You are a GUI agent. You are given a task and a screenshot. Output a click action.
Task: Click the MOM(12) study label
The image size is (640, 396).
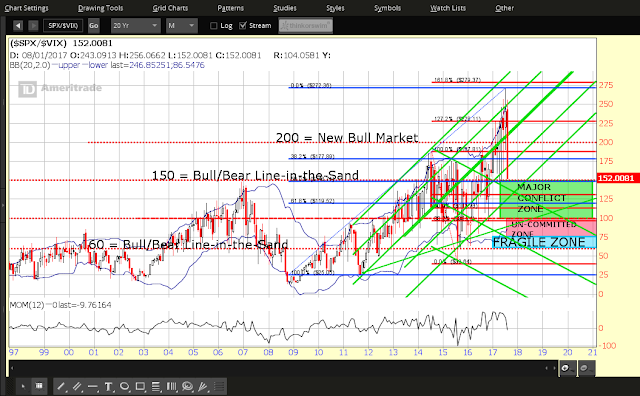[27, 305]
